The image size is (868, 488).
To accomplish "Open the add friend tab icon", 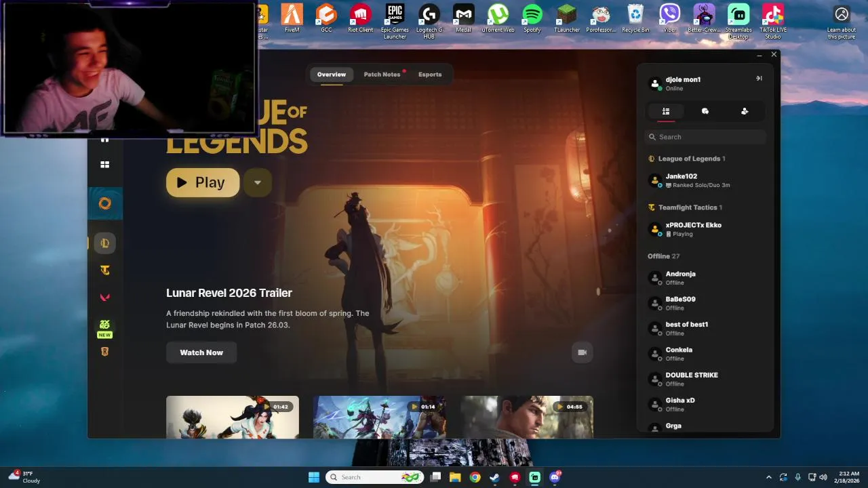I will (745, 111).
